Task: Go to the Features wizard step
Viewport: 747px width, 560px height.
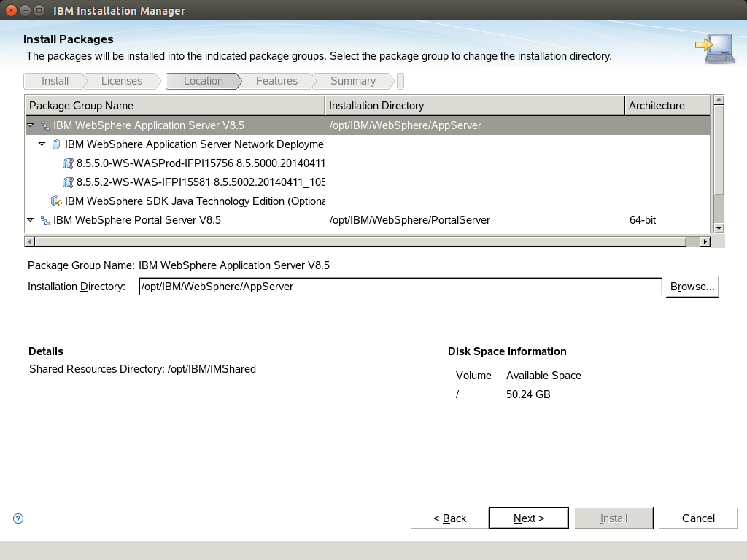Action: point(276,81)
